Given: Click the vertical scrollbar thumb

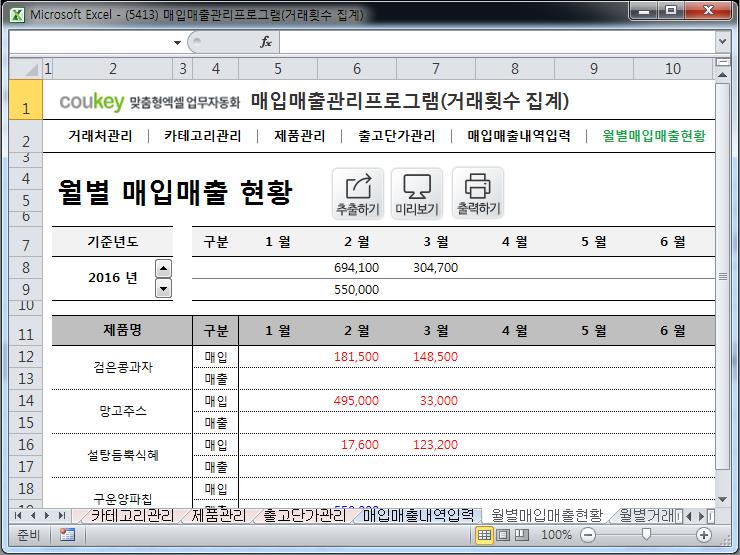Looking at the screenshot, I should 722,276.
